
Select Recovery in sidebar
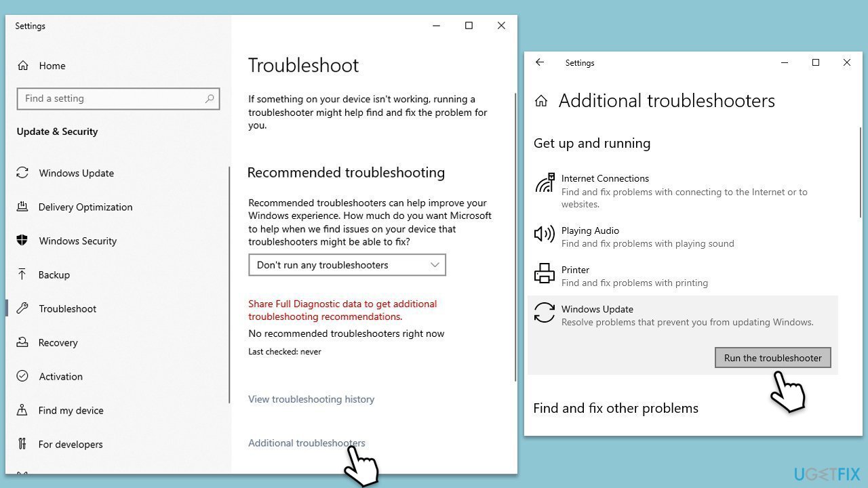point(58,342)
